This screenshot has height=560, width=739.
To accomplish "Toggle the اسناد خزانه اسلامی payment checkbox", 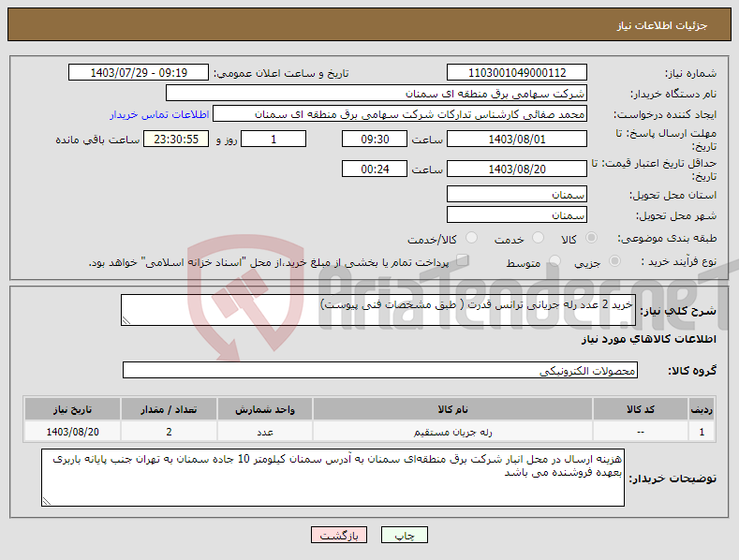I will click(463, 260).
